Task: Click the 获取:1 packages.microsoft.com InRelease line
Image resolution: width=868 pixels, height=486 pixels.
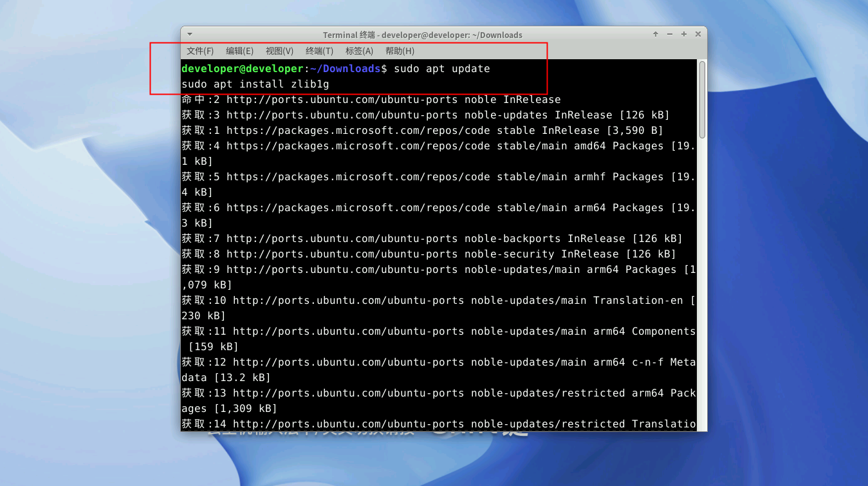Action: [x=423, y=130]
